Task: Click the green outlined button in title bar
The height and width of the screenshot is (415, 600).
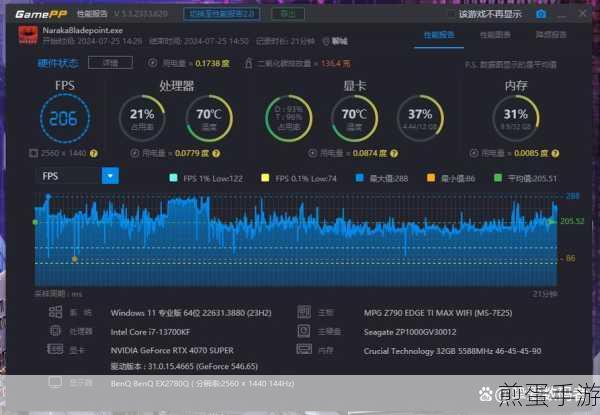Action: click(288, 14)
